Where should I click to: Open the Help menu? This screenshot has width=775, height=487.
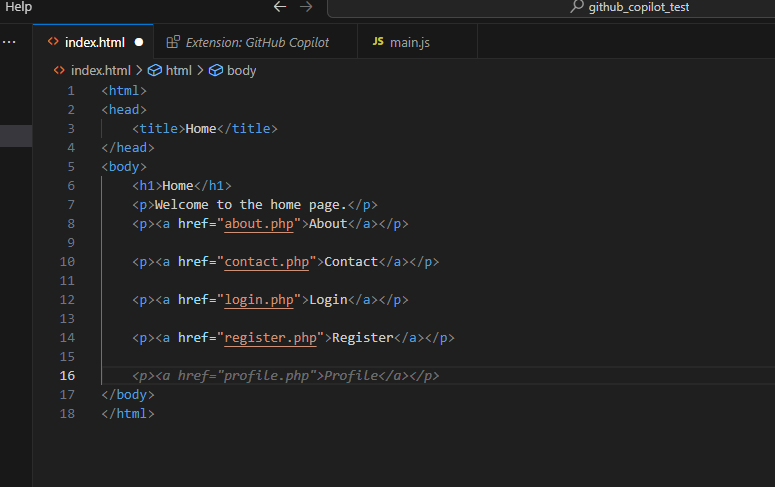pyautogui.click(x=18, y=7)
